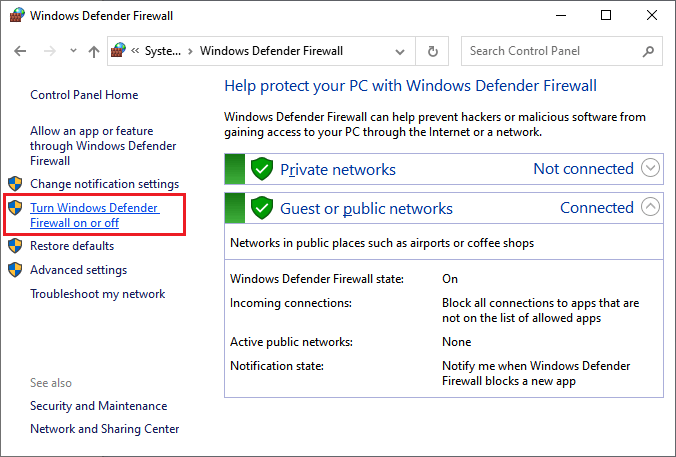Refresh the Control Panel page
Screen dimensions: 676x457
(432, 51)
